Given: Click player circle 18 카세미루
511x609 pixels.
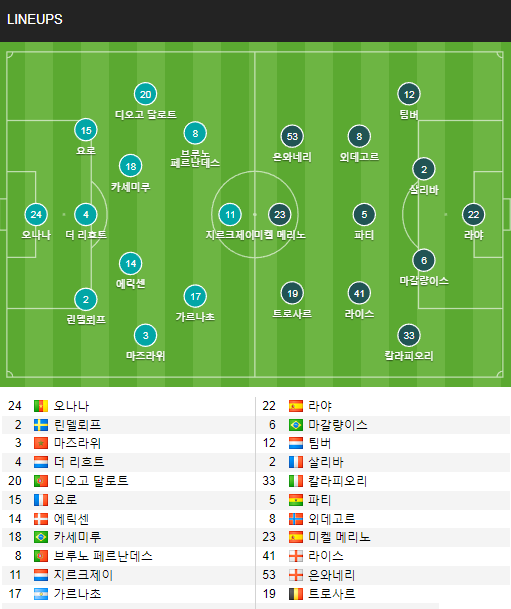Looking at the screenshot, I should [x=131, y=166].
